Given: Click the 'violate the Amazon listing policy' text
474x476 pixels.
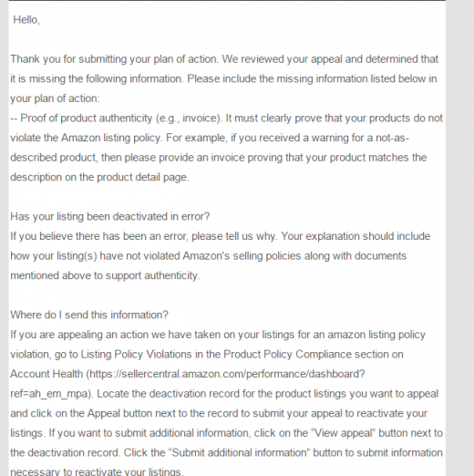Looking at the screenshot, I should coord(87,138).
